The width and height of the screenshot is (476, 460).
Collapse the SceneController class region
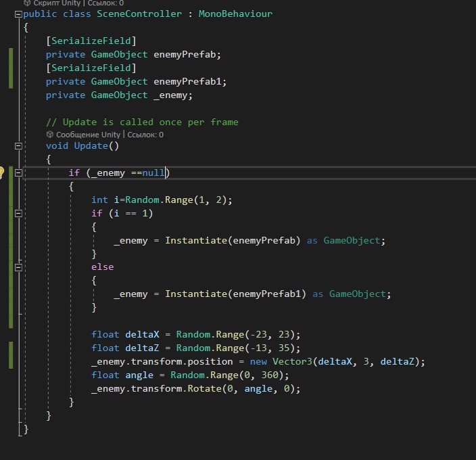click(x=18, y=14)
